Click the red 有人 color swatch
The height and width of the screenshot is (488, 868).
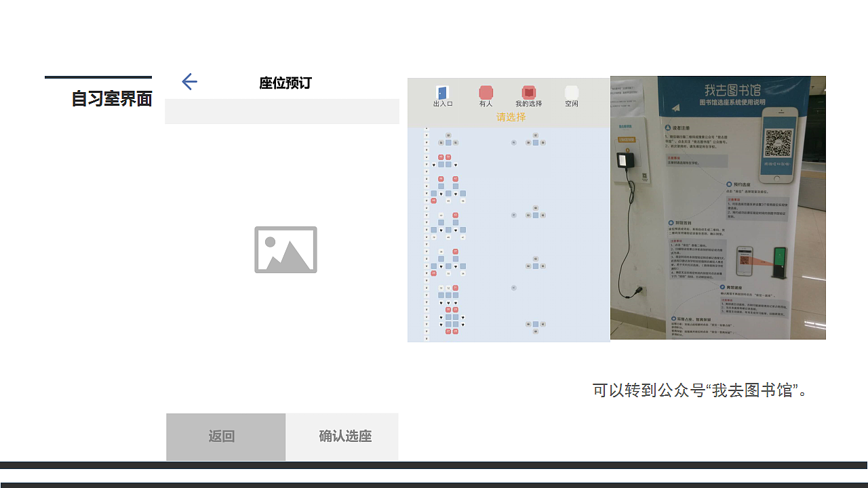pyautogui.click(x=485, y=91)
